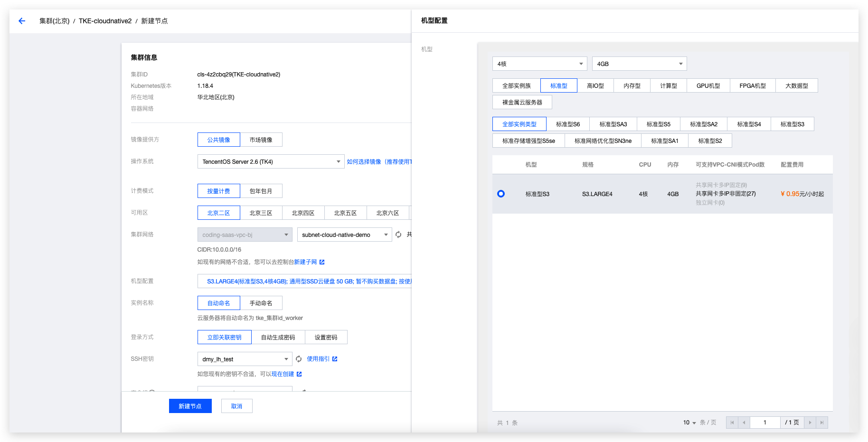Switch to 全部实例族 tab
Image resolution: width=868 pixels, height=442 pixels.
click(517, 85)
